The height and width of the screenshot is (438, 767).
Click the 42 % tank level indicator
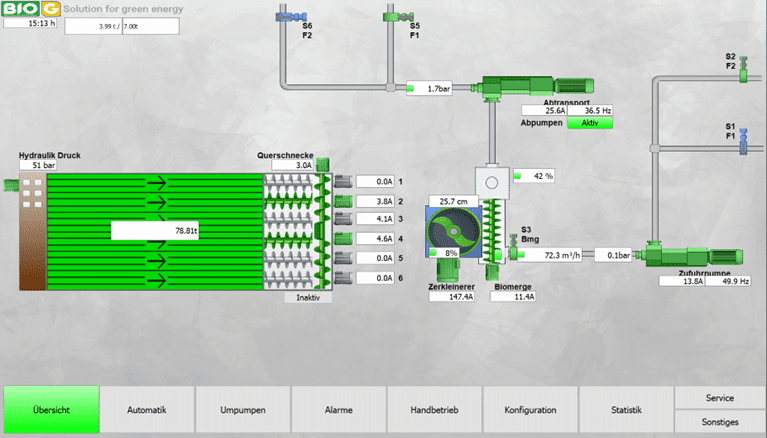tap(534, 176)
